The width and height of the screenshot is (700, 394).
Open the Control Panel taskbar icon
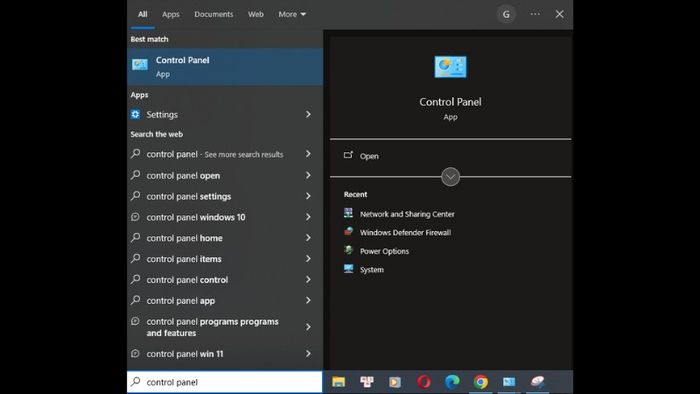pyautogui.click(x=509, y=382)
